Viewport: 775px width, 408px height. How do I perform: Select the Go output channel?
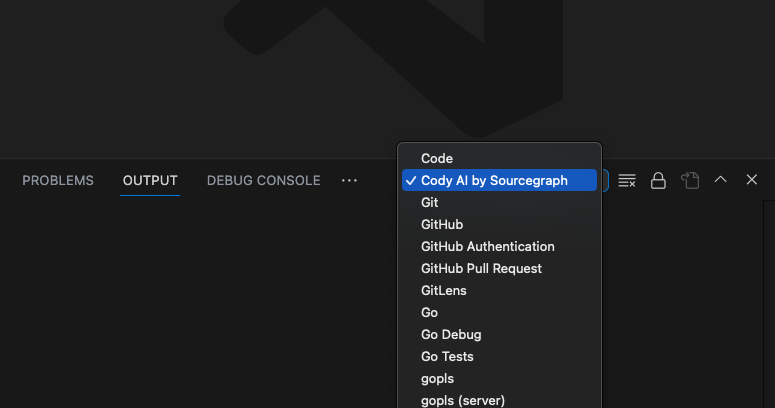click(x=499, y=312)
